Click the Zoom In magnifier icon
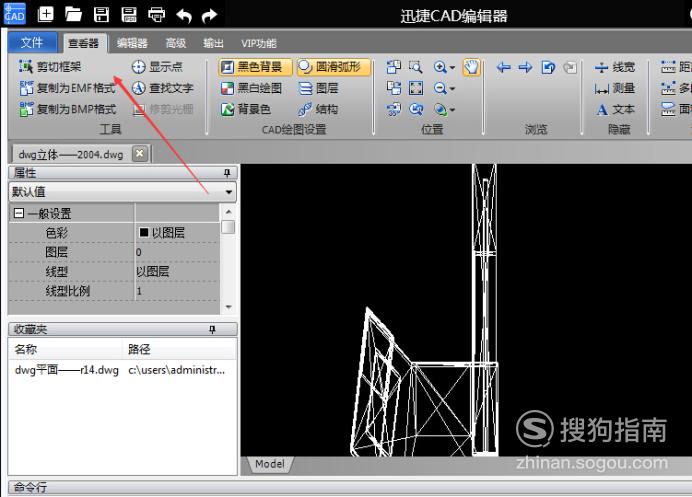The height and width of the screenshot is (497, 692). pyautogui.click(x=440, y=67)
